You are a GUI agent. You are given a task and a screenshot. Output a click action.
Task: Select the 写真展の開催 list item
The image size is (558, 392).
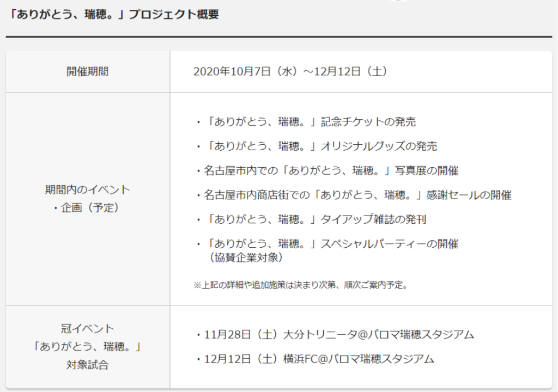click(x=327, y=171)
